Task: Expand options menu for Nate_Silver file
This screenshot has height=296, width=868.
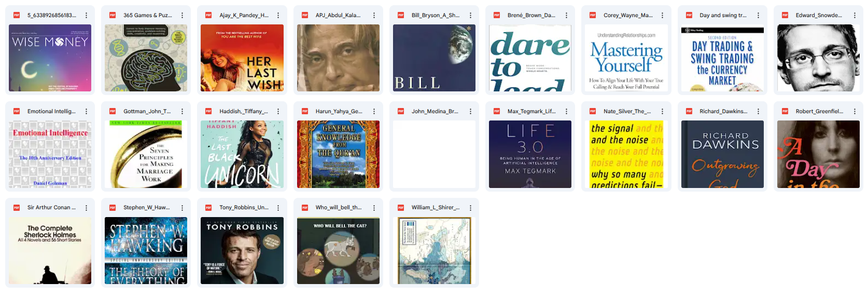Action: coord(662,112)
